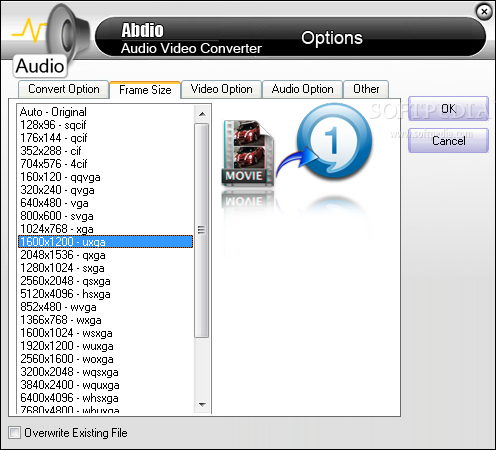The image size is (496, 450).
Task: Select '128x96 - sqcif' in the list
Action: pyautogui.click(x=105, y=125)
